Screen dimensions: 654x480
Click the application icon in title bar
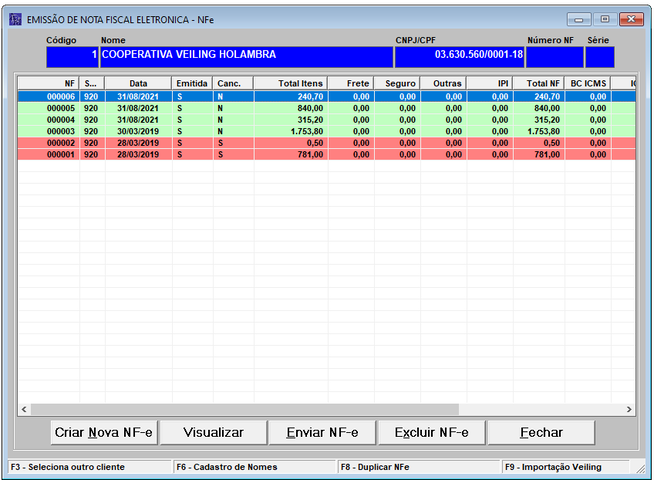click(x=15, y=18)
